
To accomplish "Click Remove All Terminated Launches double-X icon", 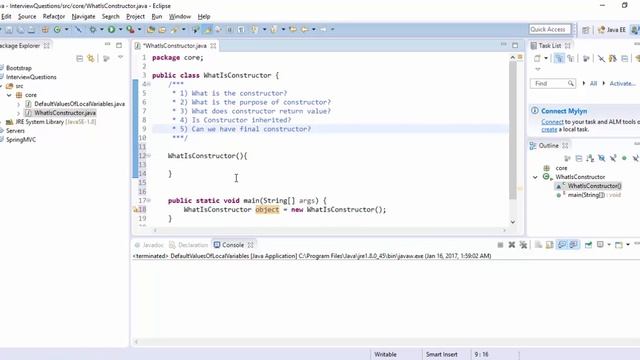I will pos(523,245).
